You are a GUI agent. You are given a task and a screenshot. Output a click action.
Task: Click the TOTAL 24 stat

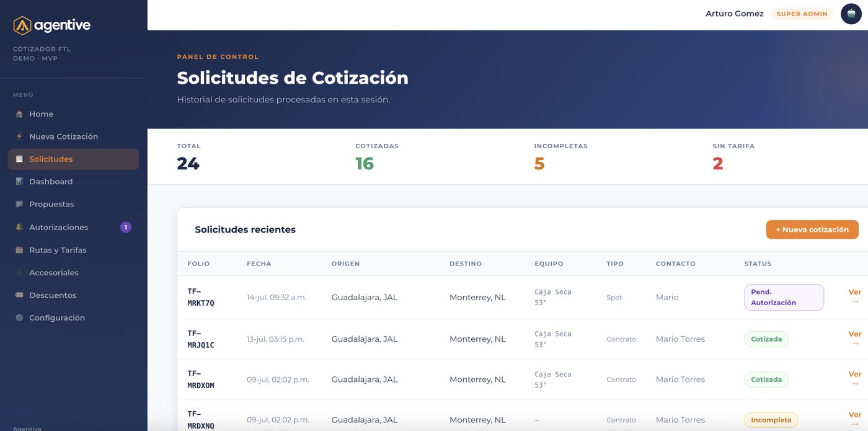click(x=188, y=158)
